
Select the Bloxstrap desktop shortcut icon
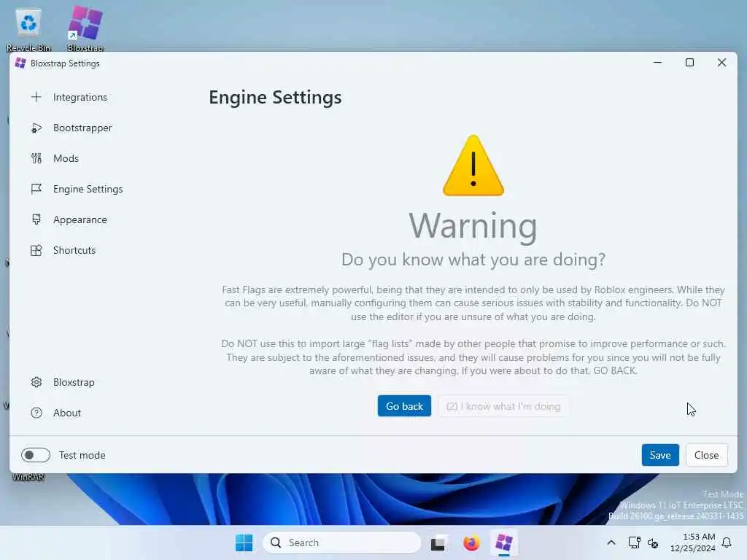[x=85, y=28]
